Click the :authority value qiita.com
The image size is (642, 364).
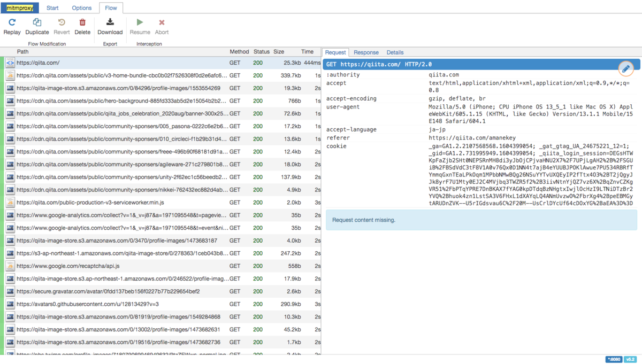coord(444,75)
